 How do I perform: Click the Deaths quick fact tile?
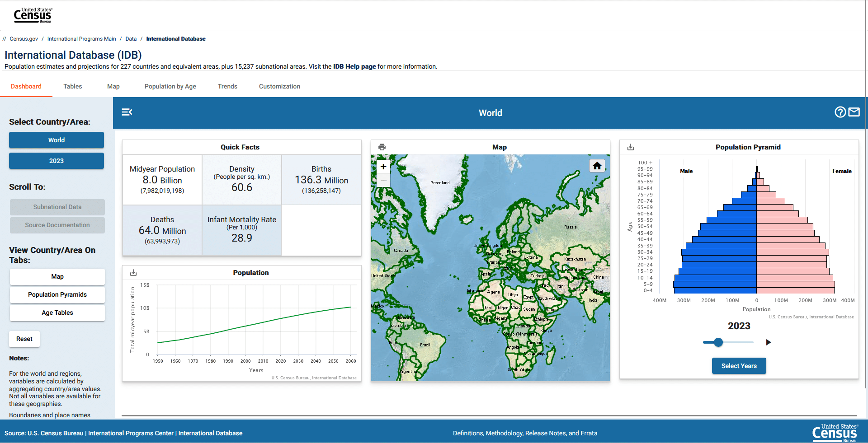162,230
